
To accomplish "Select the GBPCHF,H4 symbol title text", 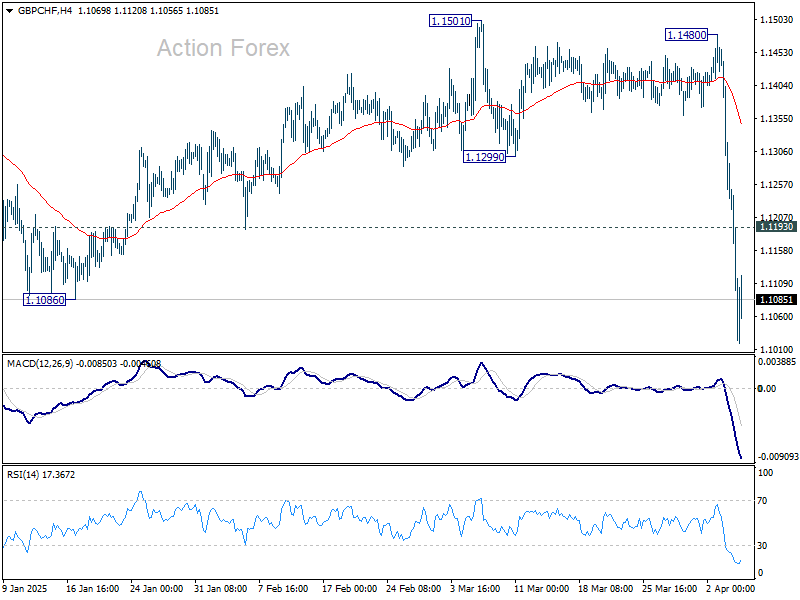I will (x=45, y=11).
